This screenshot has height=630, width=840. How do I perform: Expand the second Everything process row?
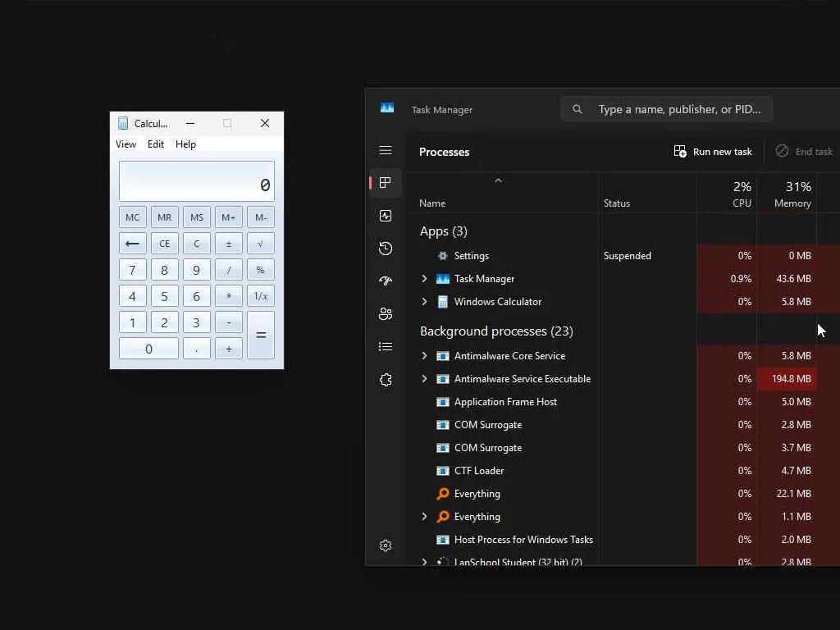point(424,517)
